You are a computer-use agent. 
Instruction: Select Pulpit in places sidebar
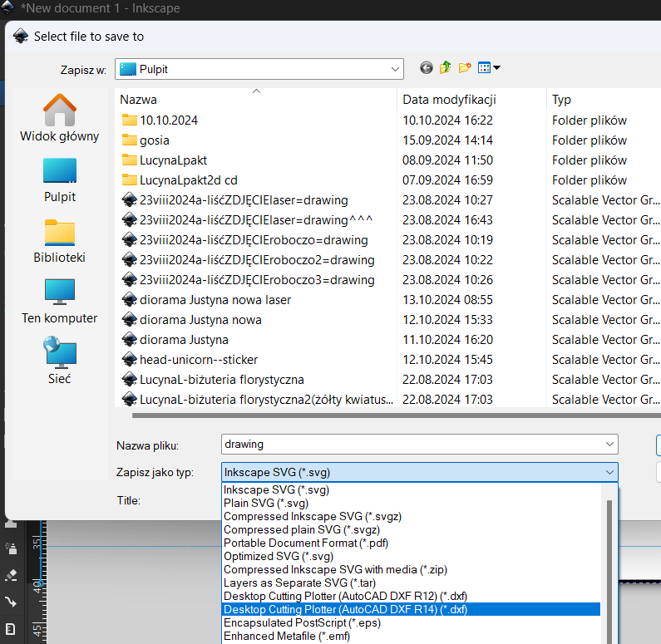(59, 180)
